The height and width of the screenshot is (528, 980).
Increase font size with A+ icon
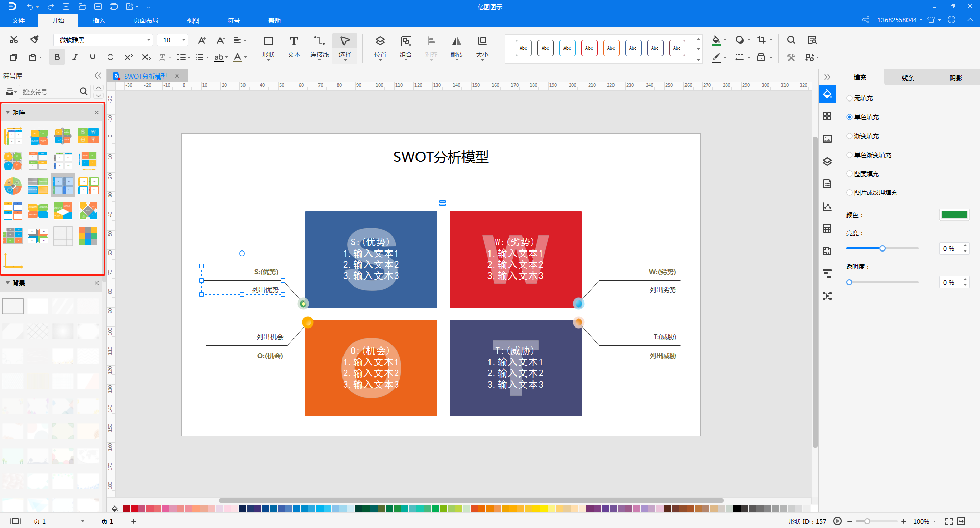(x=202, y=40)
